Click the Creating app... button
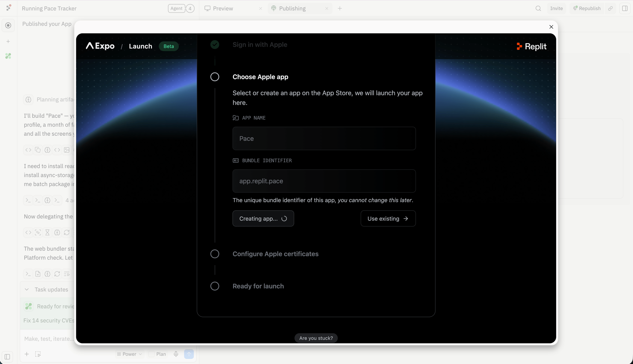The width and height of the screenshot is (633, 364). (263, 219)
